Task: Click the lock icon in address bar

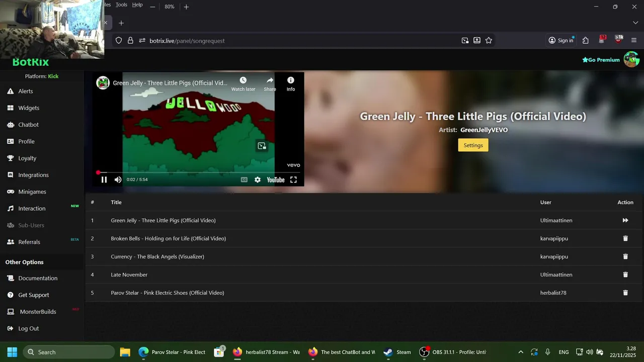Action: 130,41
